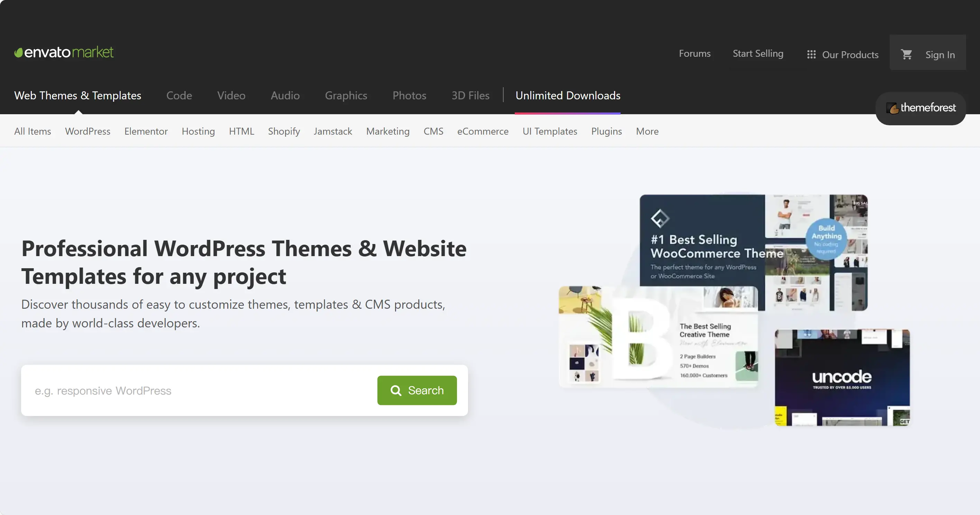
Task: Open the WordPress category menu
Action: coord(88,131)
